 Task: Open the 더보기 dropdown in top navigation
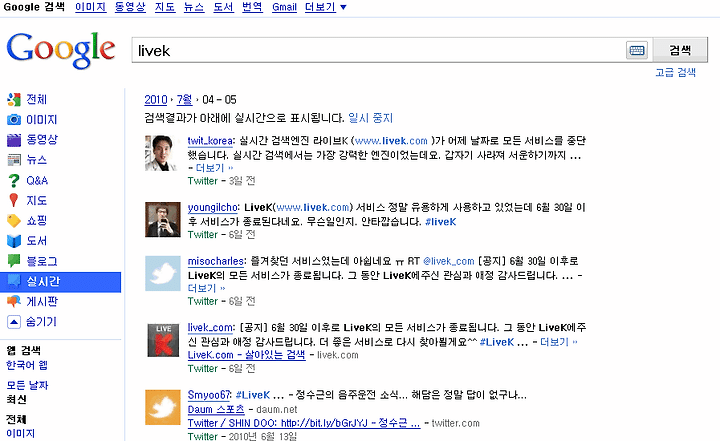pyautogui.click(x=325, y=7)
